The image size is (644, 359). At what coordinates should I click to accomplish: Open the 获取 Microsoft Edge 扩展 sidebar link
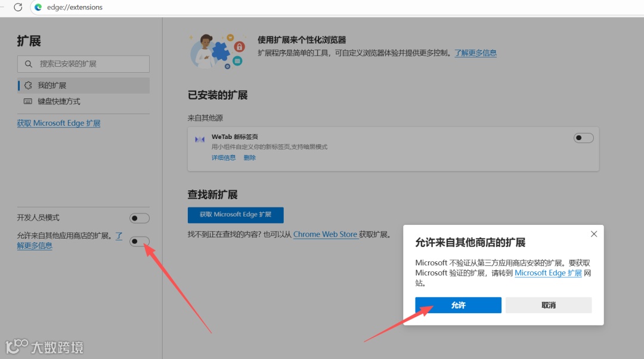pos(58,123)
